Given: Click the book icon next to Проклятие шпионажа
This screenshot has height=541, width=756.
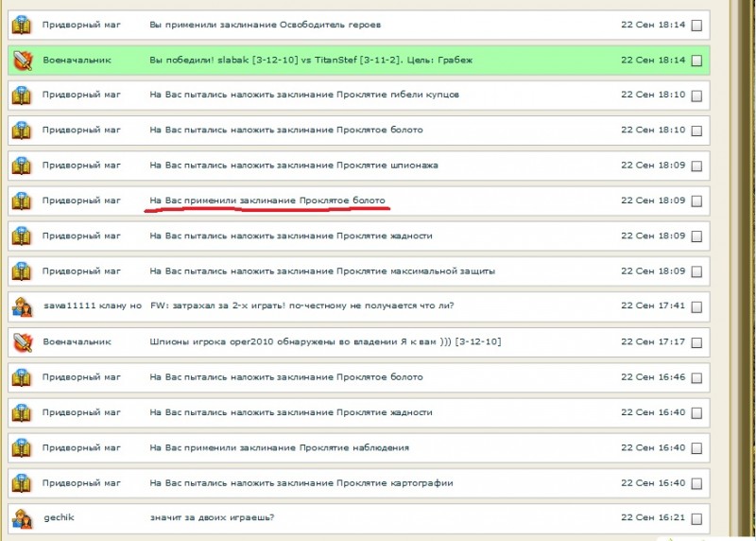Looking at the screenshot, I should [22, 166].
